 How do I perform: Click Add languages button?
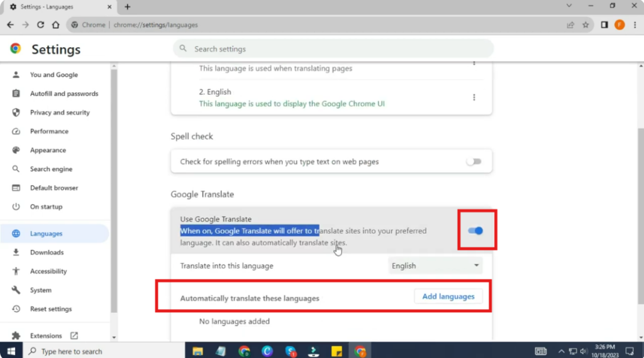(x=448, y=296)
